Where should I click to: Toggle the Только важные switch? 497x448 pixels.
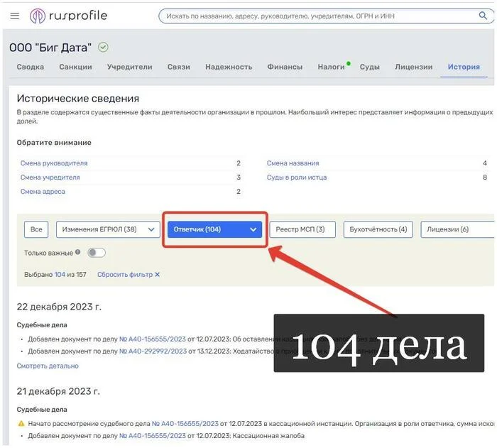coord(97,253)
